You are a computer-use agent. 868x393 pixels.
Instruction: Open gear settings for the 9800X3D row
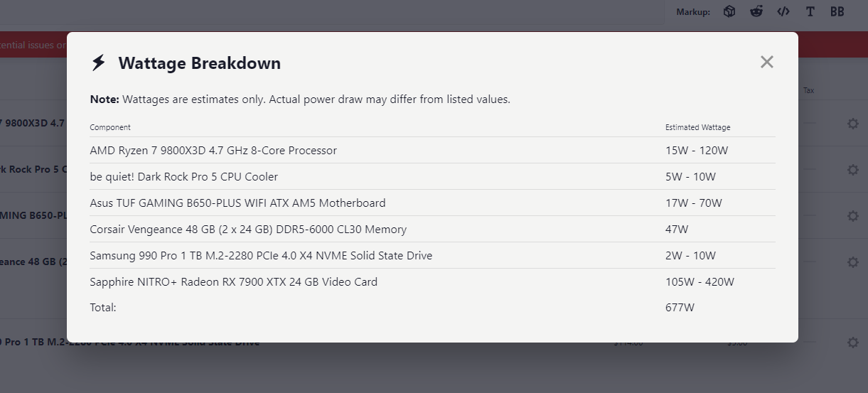(853, 124)
